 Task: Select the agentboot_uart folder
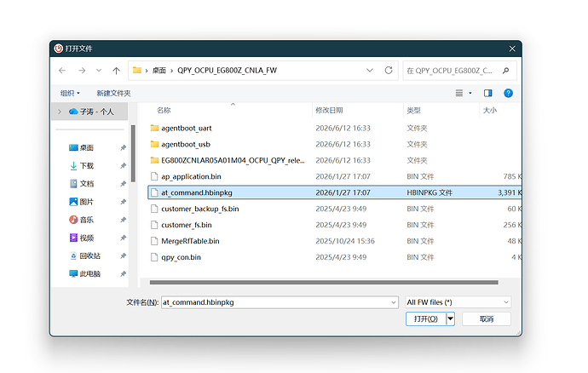pyautogui.click(x=335, y=129)
